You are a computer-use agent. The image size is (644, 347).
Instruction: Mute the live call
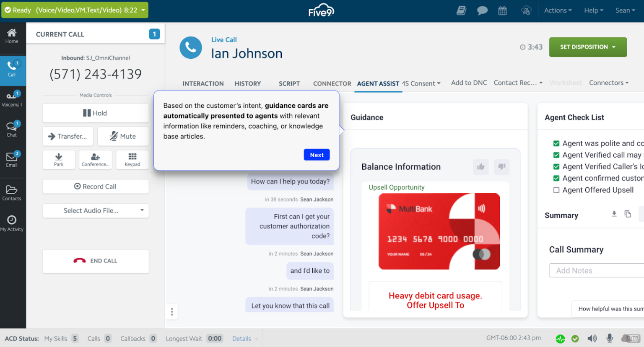(123, 136)
